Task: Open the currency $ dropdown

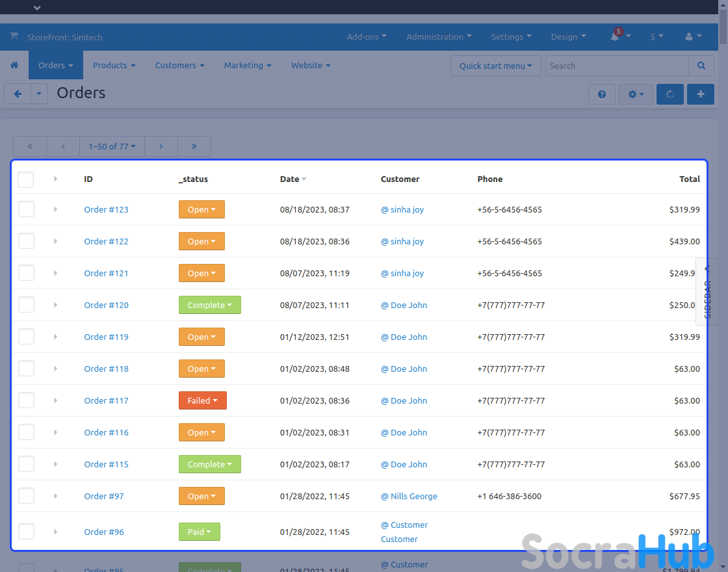Action: click(x=656, y=36)
